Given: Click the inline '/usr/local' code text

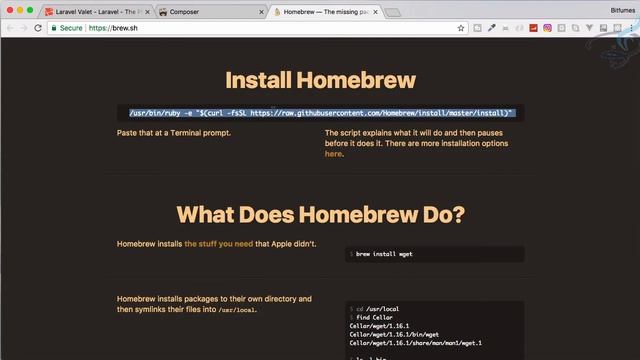Looking at the screenshot, I should click(x=237, y=310).
